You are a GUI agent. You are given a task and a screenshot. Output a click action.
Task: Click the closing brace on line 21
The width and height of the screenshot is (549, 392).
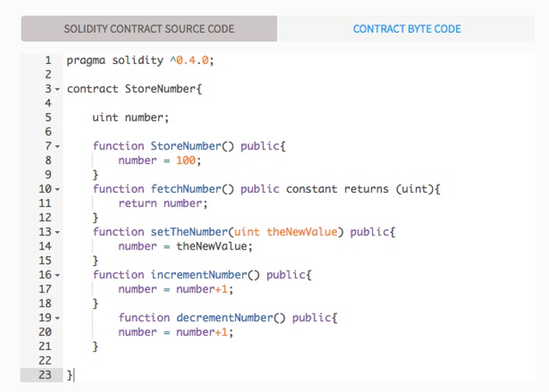[x=95, y=347]
